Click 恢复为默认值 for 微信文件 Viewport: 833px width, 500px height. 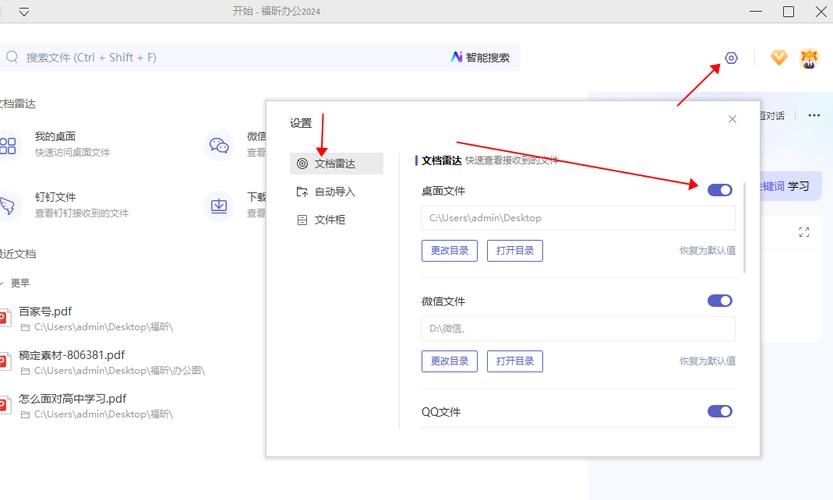pyautogui.click(x=708, y=361)
